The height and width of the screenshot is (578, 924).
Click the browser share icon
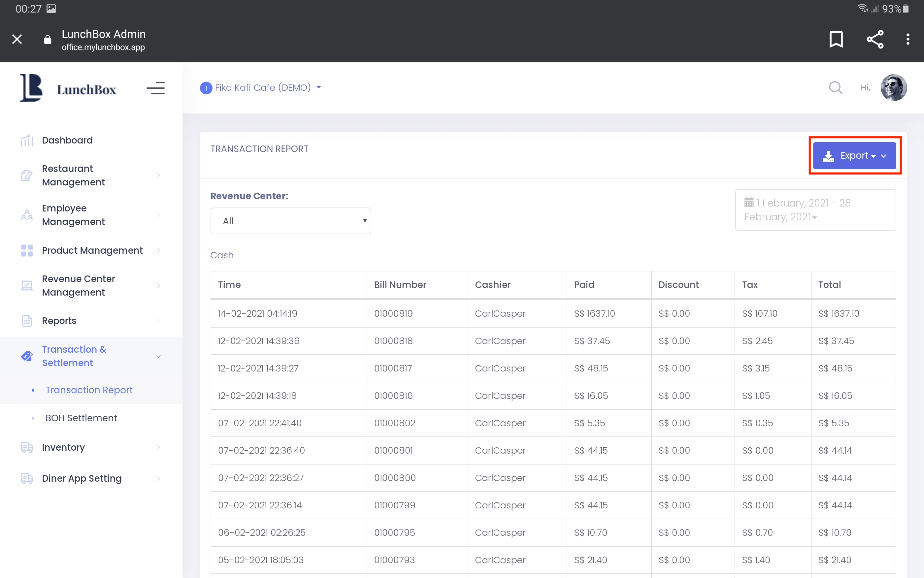875,39
